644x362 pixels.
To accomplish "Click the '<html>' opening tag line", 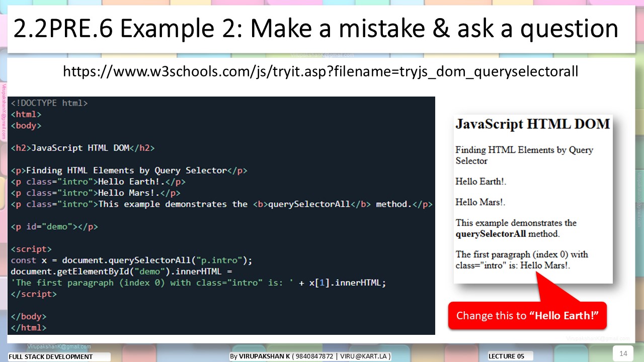I will [26, 115].
